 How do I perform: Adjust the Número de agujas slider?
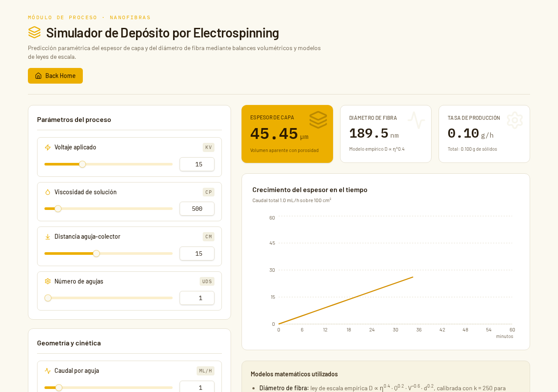coord(109,298)
